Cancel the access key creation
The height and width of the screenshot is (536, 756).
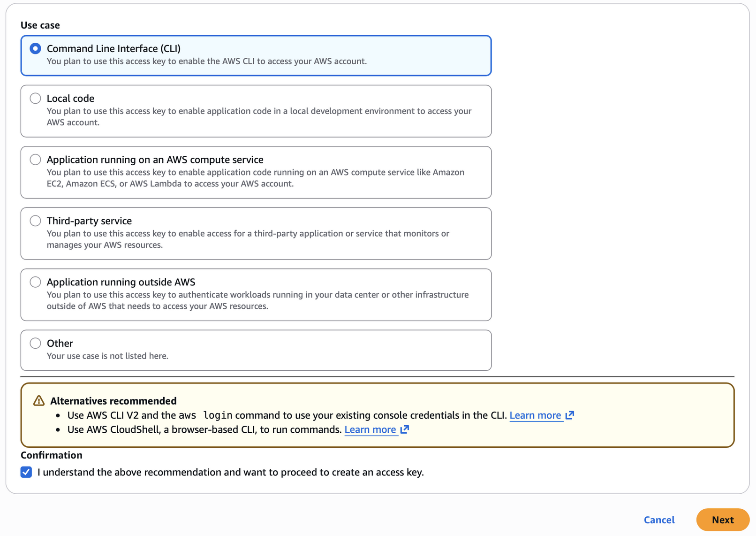[659, 520]
